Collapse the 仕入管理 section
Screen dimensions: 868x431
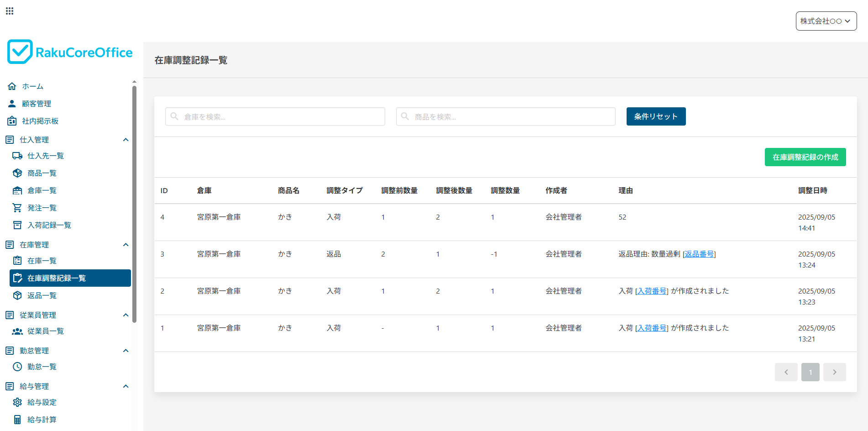pos(125,140)
